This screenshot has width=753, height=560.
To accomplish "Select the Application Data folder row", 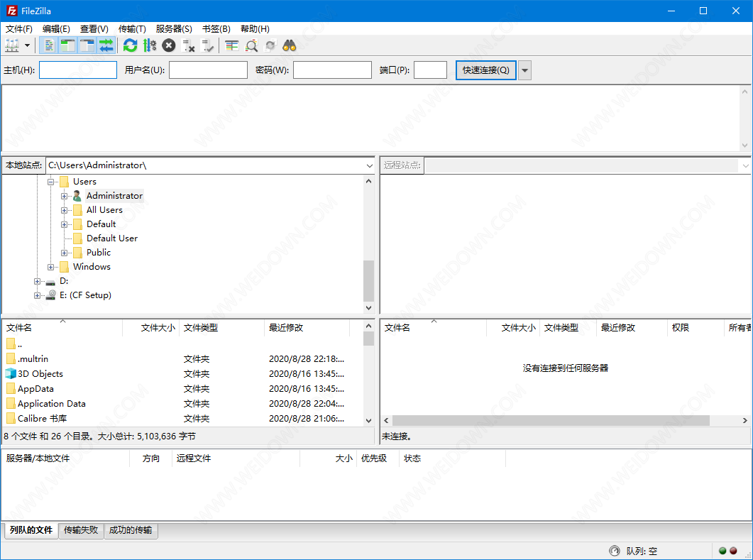I will 182,403.
